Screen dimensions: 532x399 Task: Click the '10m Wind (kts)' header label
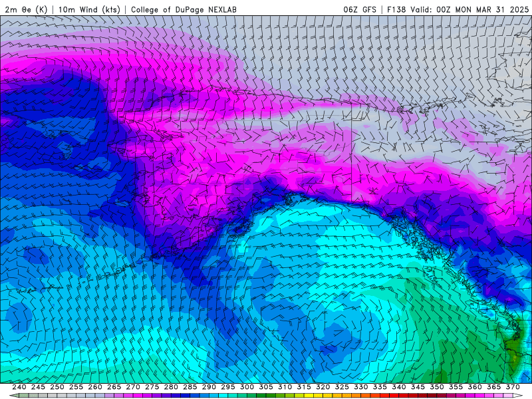90,9
